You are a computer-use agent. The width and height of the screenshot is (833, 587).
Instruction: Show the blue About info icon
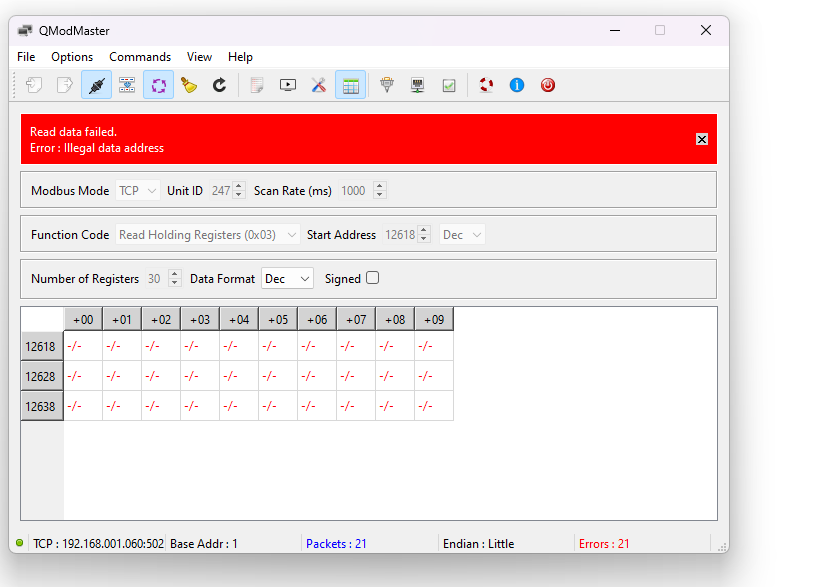517,85
